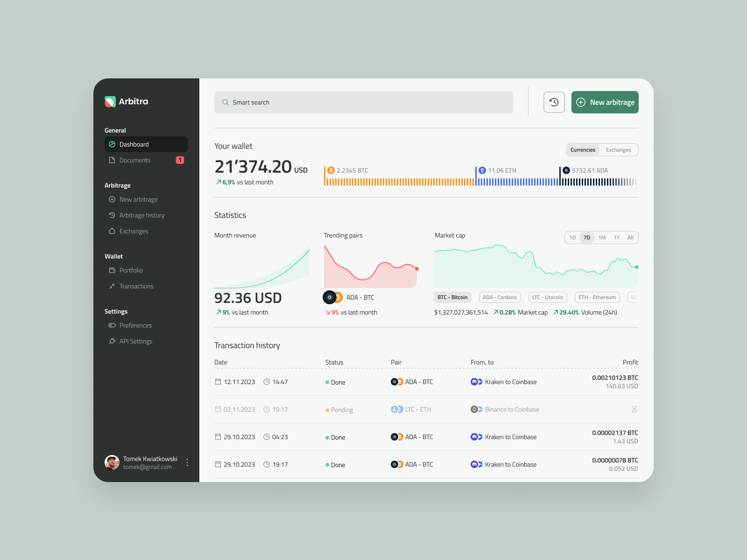Open the Portfolio wallet section
The width and height of the screenshot is (747, 560).
point(131,270)
